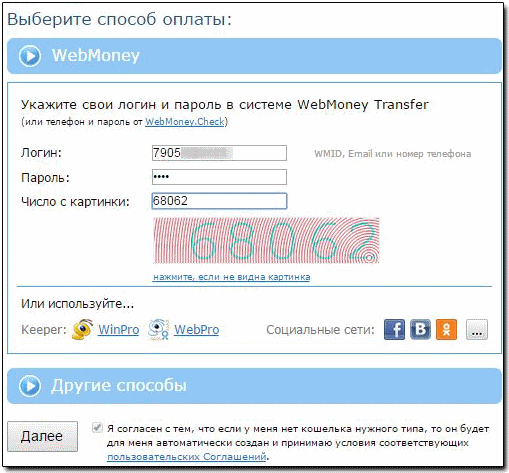Reload captcha via нажмите, если не видна картинка
509x473 pixels.
[x=231, y=277]
